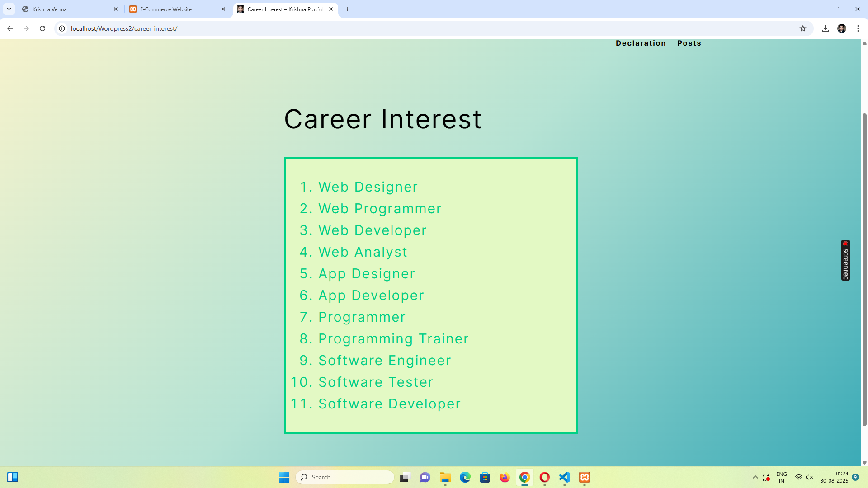Open File Explorer from the taskbar

pyautogui.click(x=445, y=477)
